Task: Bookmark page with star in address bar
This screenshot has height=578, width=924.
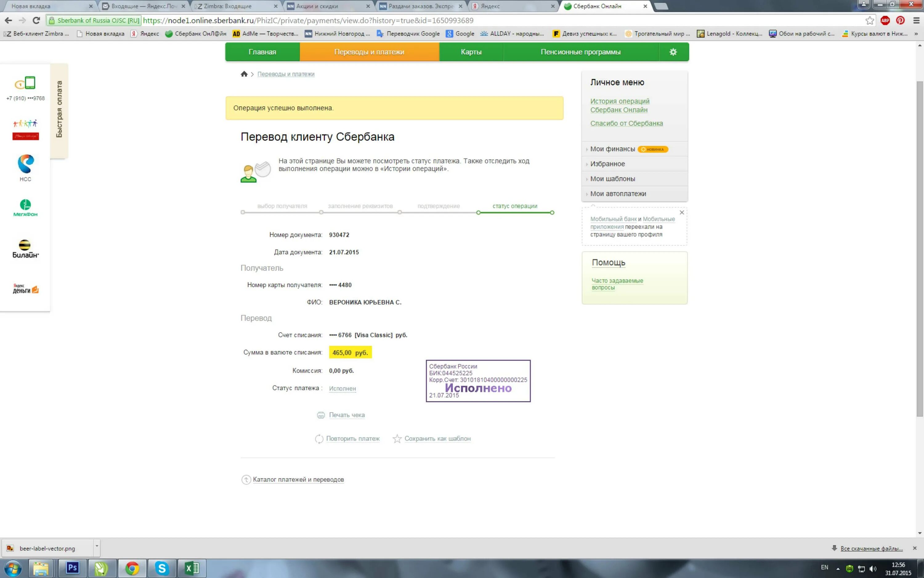Action: tap(869, 20)
